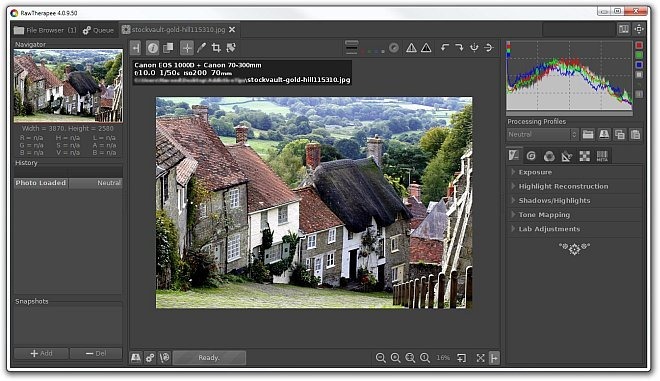Expand the Highlight Reconstruction section
The image size is (660, 381).
(x=574, y=187)
